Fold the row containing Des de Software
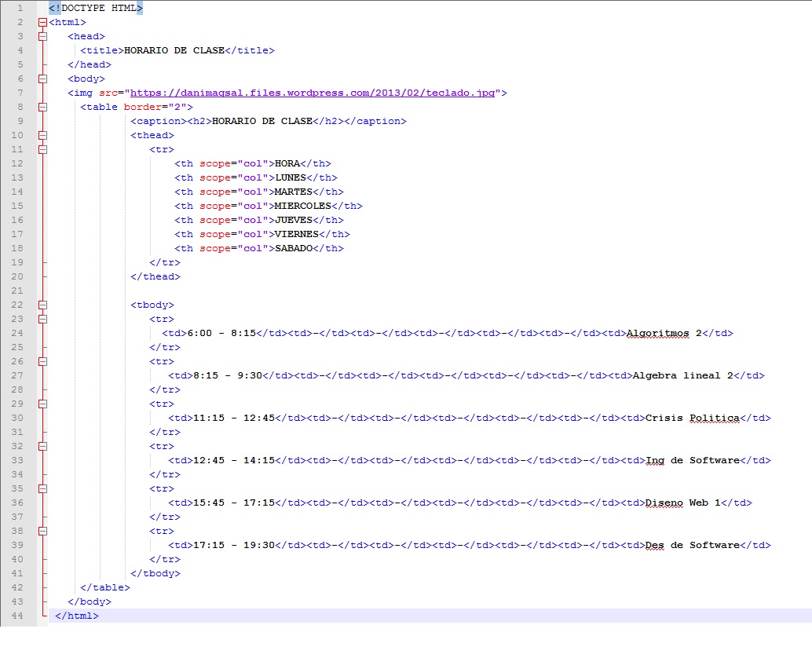Viewport: 812px width, 647px height. pyautogui.click(x=42, y=531)
